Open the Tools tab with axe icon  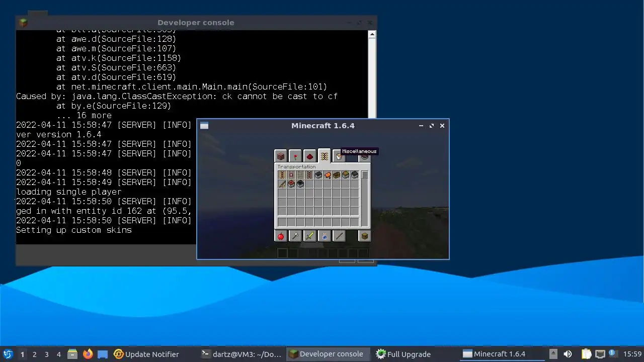coord(295,236)
